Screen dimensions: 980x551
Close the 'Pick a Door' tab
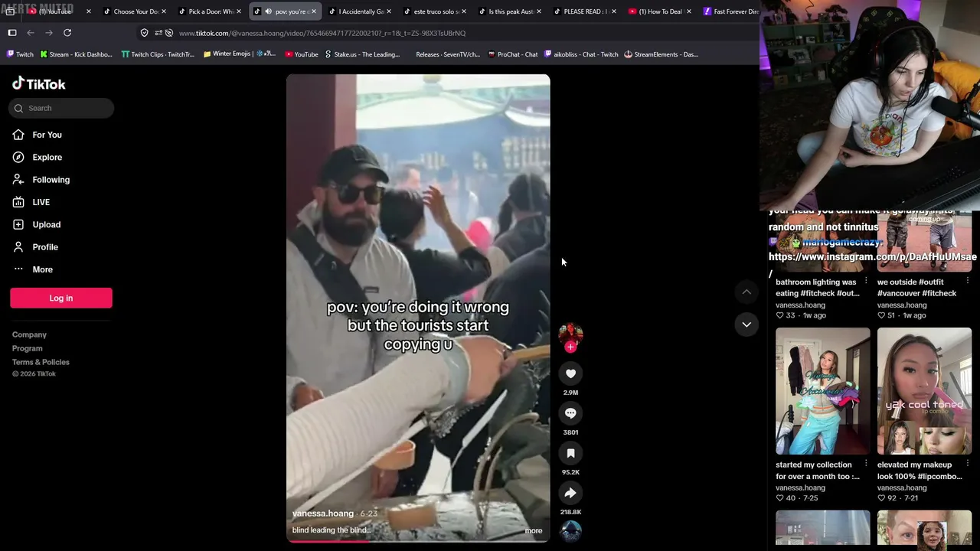tap(239, 11)
